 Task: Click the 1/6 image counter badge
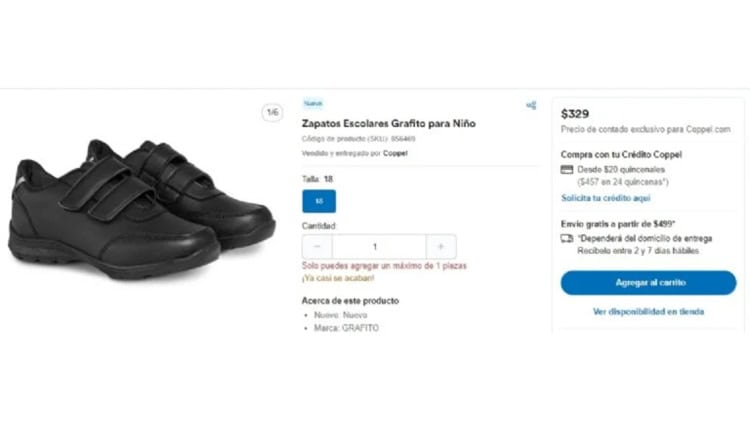272,113
